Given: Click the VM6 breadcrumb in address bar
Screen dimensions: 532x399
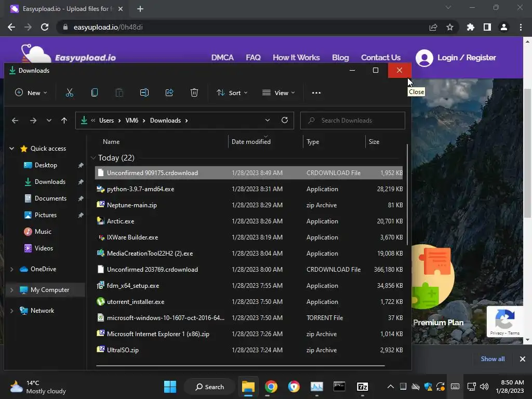Looking at the screenshot, I should tap(132, 121).
